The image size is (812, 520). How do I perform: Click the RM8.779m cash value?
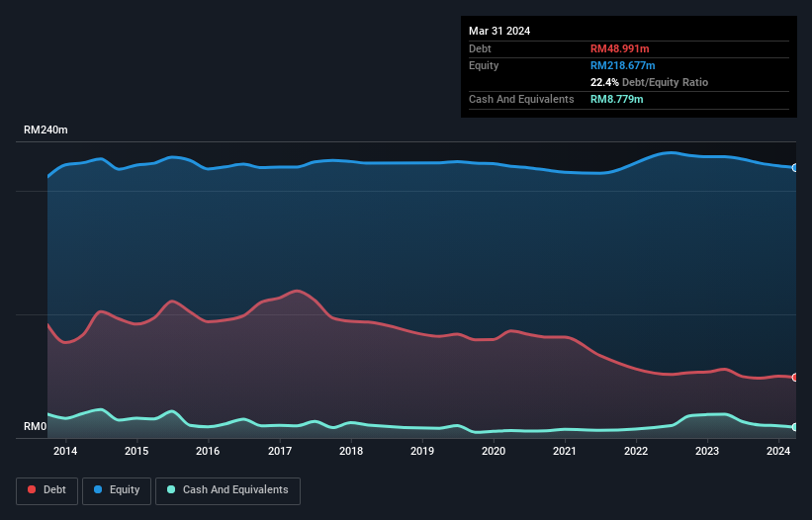pos(617,99)
